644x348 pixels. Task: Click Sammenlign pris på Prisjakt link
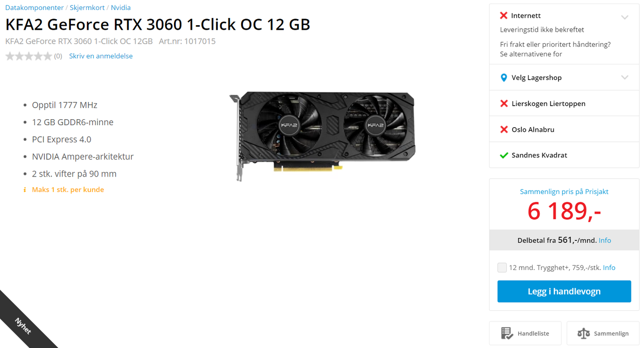(564, 192)
